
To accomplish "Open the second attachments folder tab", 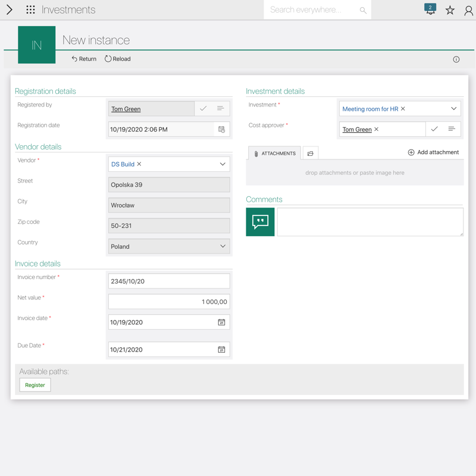I will pos(310,154).
